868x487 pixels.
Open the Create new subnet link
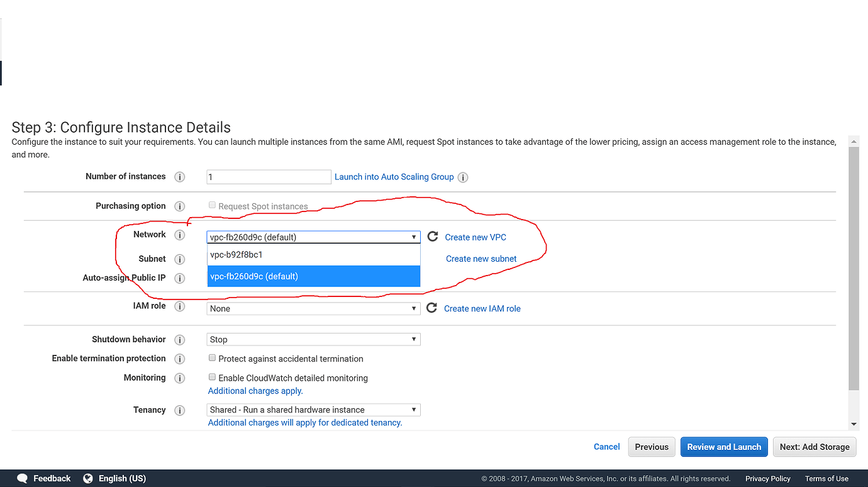(x=481, y=259)
